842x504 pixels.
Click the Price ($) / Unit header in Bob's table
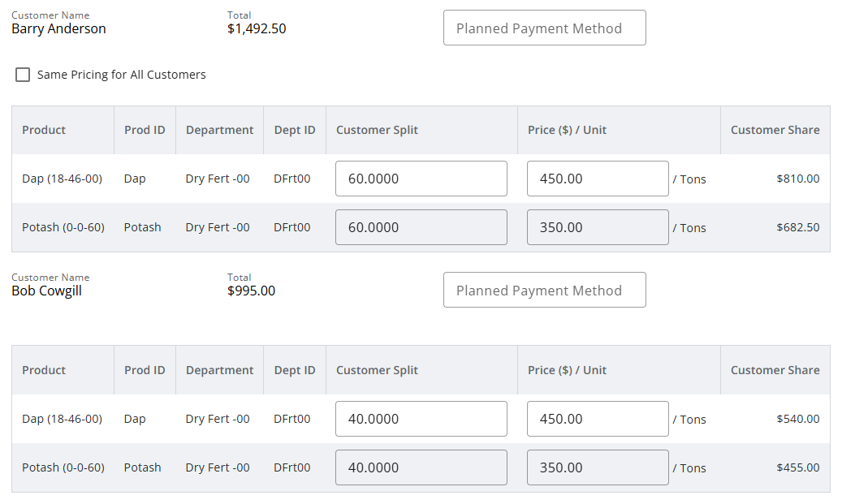567,370
